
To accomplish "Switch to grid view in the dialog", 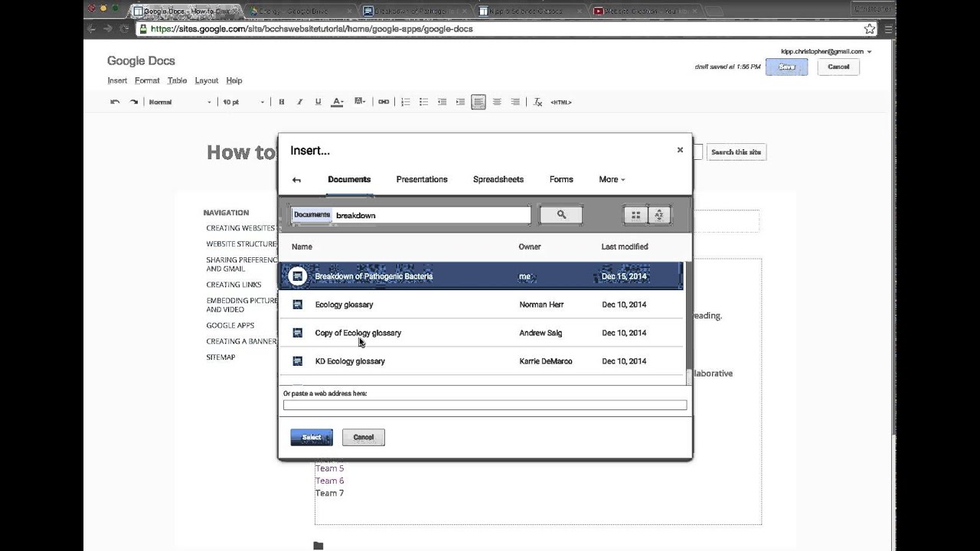I will click(x=635, y=216).
